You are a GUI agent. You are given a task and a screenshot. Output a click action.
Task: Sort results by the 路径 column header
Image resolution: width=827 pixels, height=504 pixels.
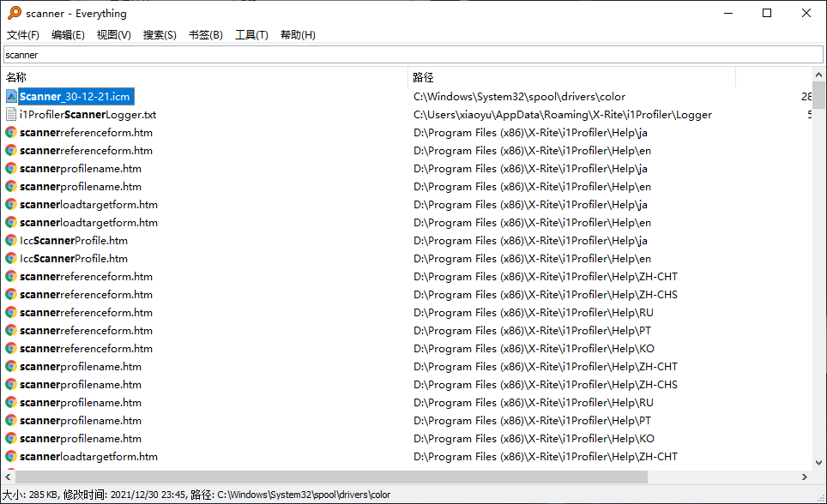(570, 77)
